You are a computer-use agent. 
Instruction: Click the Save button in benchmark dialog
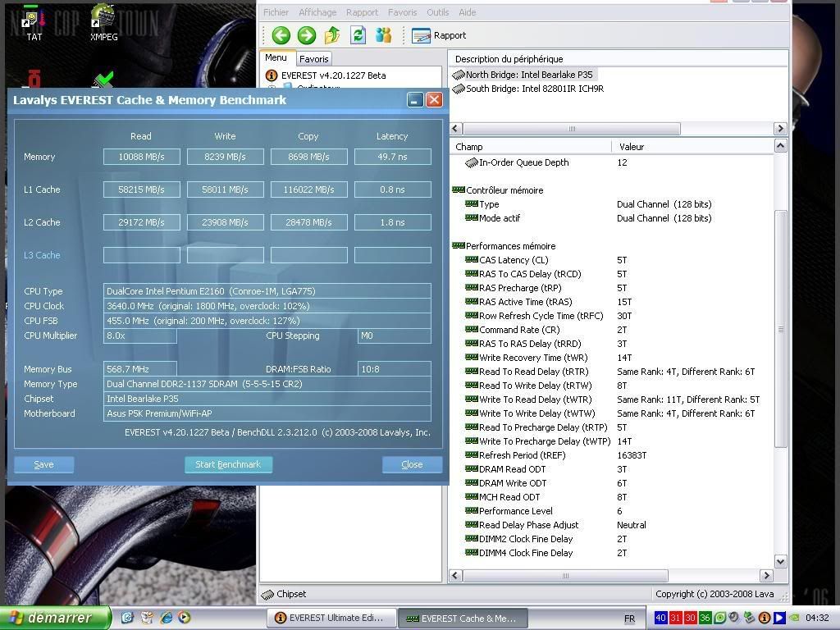[43, 464]
